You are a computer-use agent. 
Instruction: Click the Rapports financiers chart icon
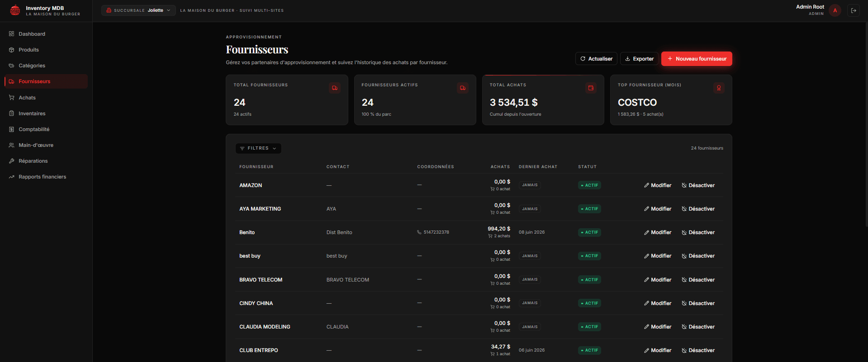(x=12, y=177)
